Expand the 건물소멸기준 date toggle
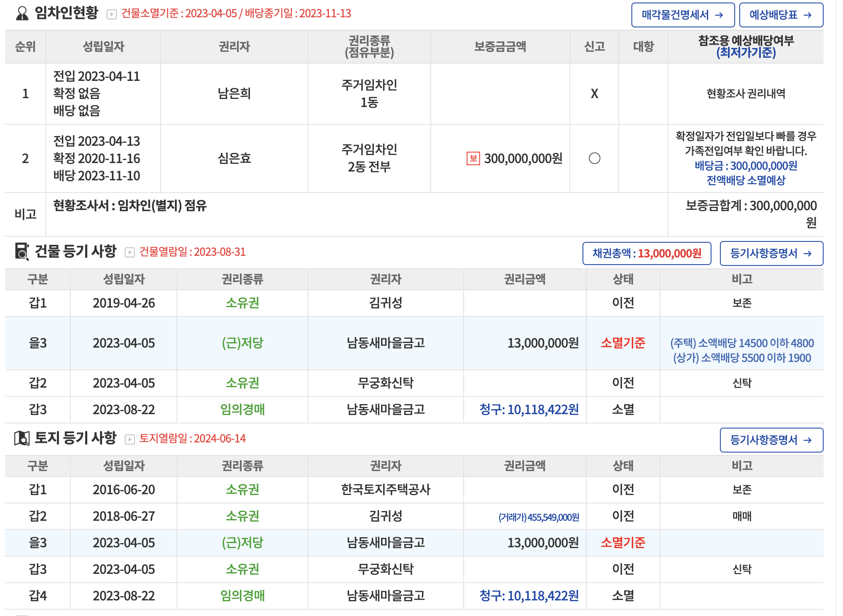 coord(112,14)
